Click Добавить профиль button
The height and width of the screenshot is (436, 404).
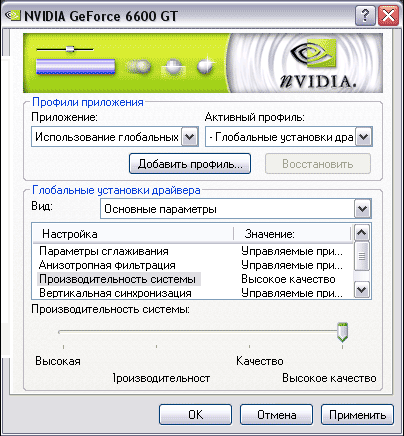[190, 164]
